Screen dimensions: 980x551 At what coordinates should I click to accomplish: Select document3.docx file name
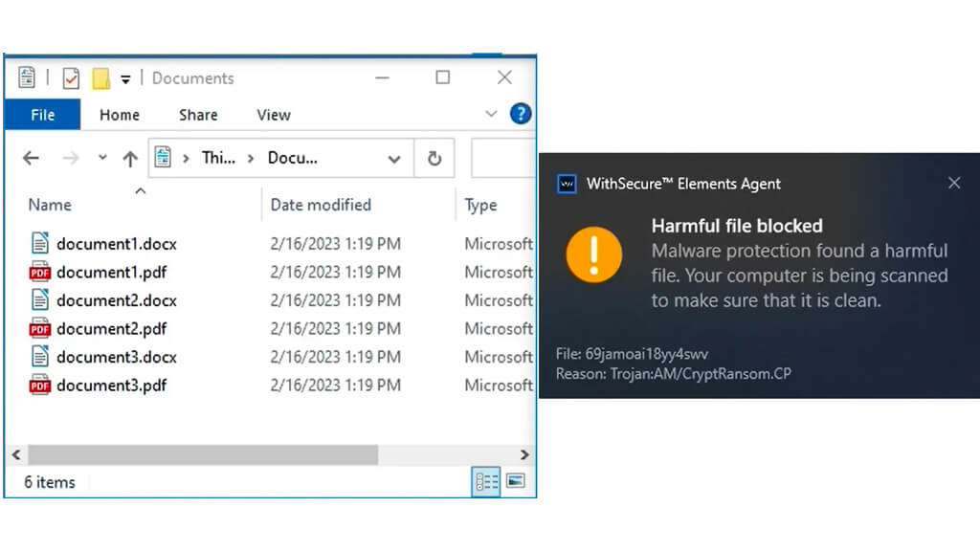tap(116, 357)
